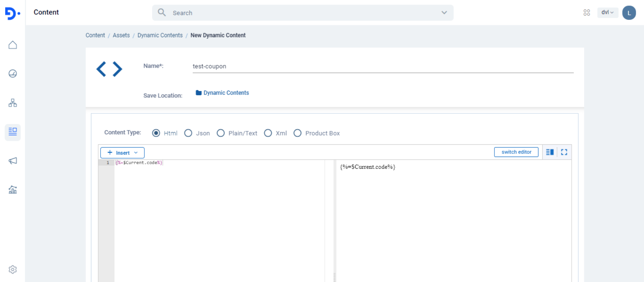Toggle fullscreen editor mode icon

[564, 152]
